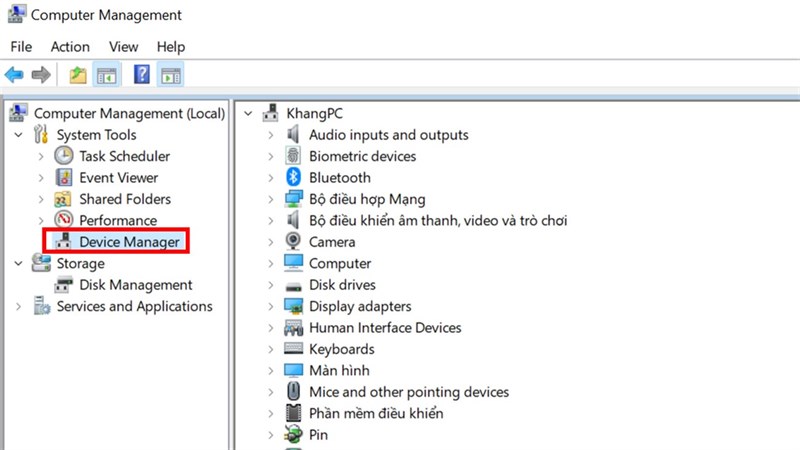Click the blue Back arrow in toolbar

click(15, 75)
